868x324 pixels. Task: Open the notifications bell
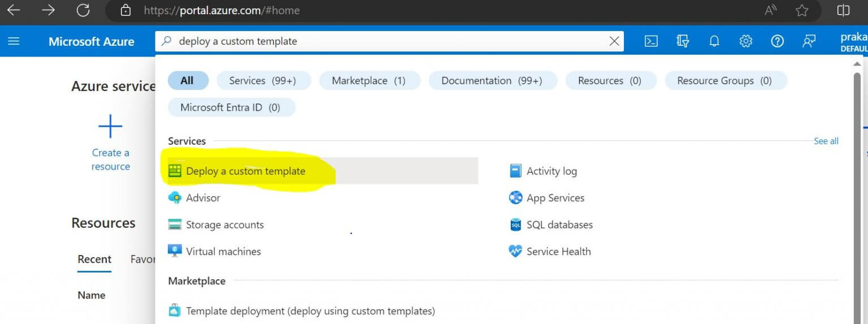[714, 41]
